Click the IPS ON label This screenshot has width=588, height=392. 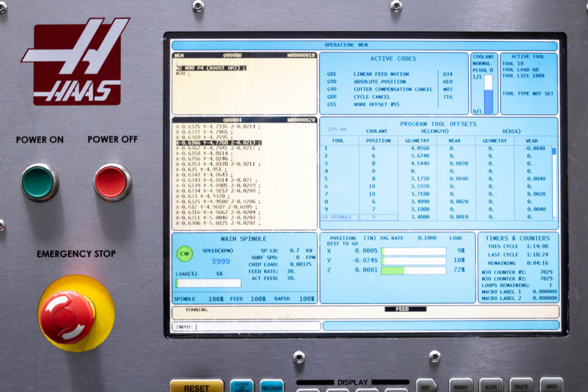[337, 129]
